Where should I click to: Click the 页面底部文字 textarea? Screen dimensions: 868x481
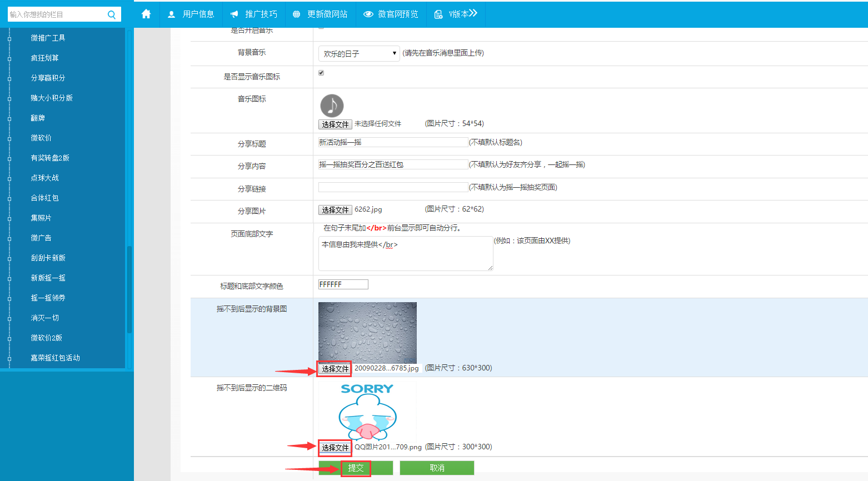coord(405,253)
